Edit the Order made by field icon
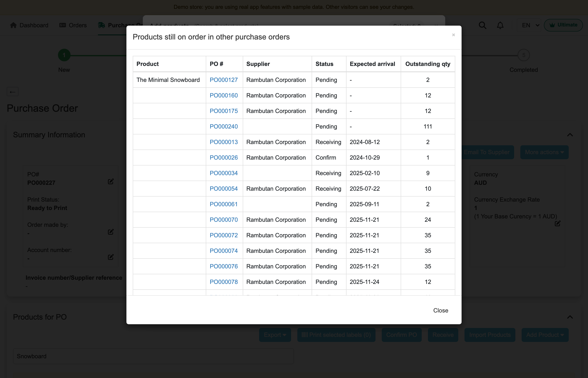 [x=111, y=232]
